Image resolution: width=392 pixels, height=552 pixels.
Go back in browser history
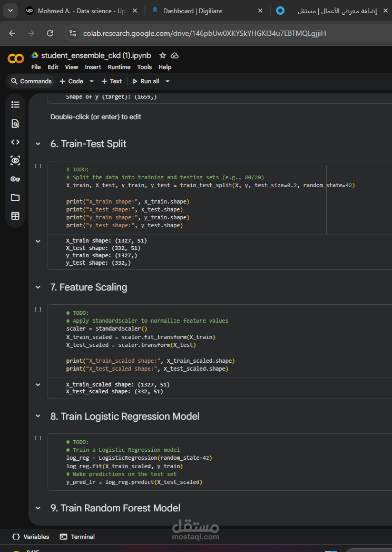pyautogui.click(x=12, y=33)
